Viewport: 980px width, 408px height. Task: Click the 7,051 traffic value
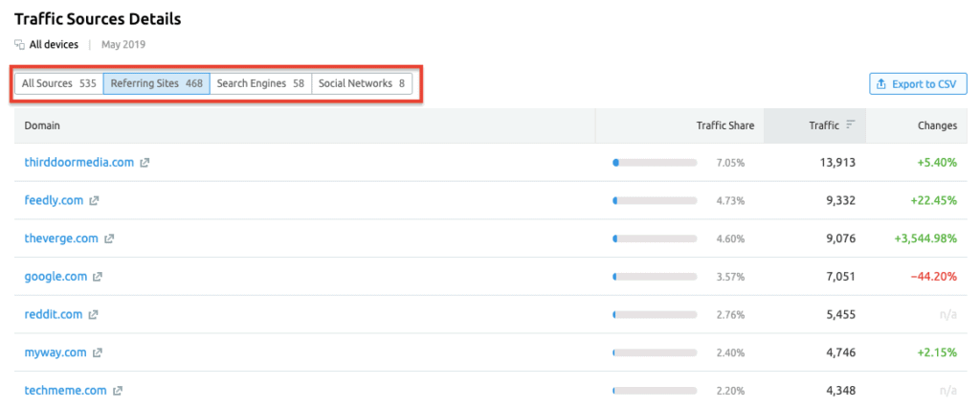click(840, 277)
